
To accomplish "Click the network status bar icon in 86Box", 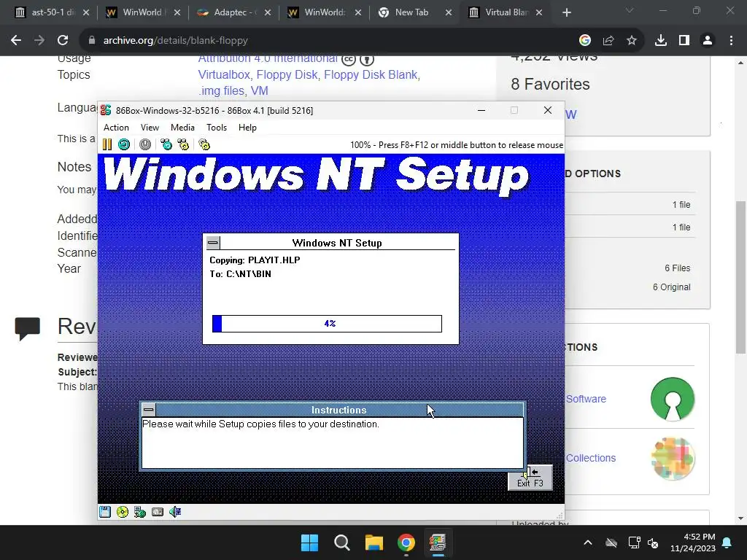I will tap(139, 512).
